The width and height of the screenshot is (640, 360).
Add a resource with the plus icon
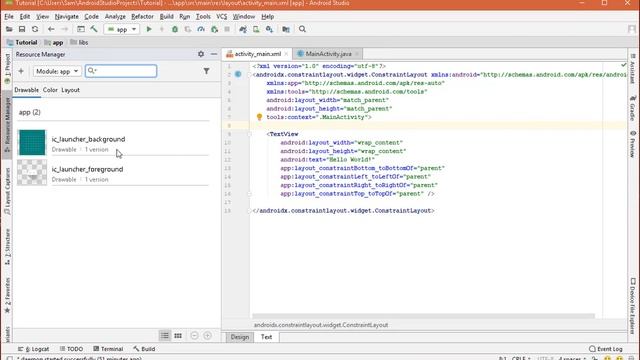21,71
